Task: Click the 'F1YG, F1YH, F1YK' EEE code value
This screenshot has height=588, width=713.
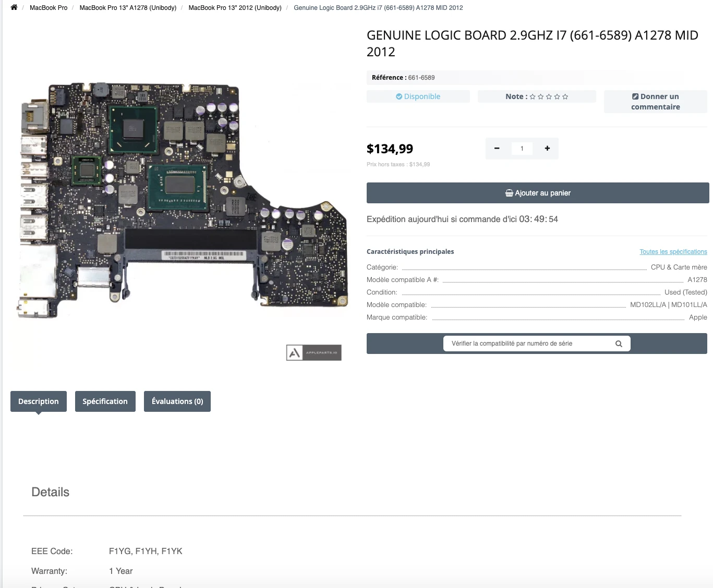Action: pos(146,551)
